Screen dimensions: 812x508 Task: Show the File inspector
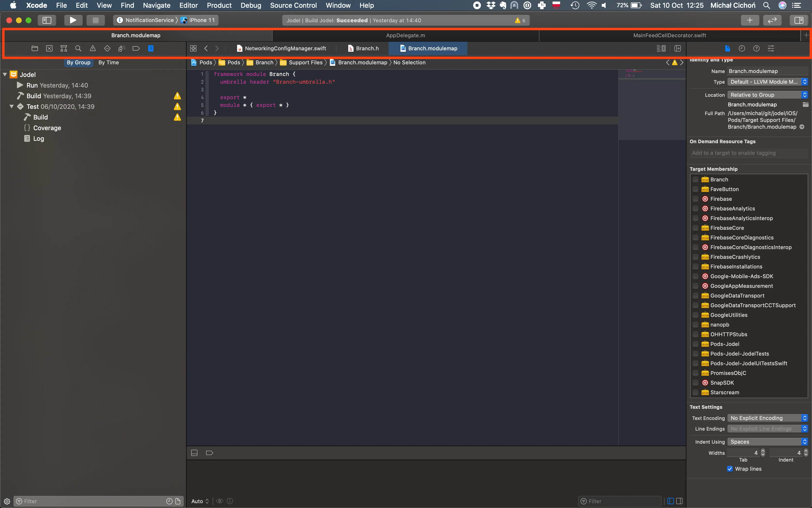[x=727, y=48]
